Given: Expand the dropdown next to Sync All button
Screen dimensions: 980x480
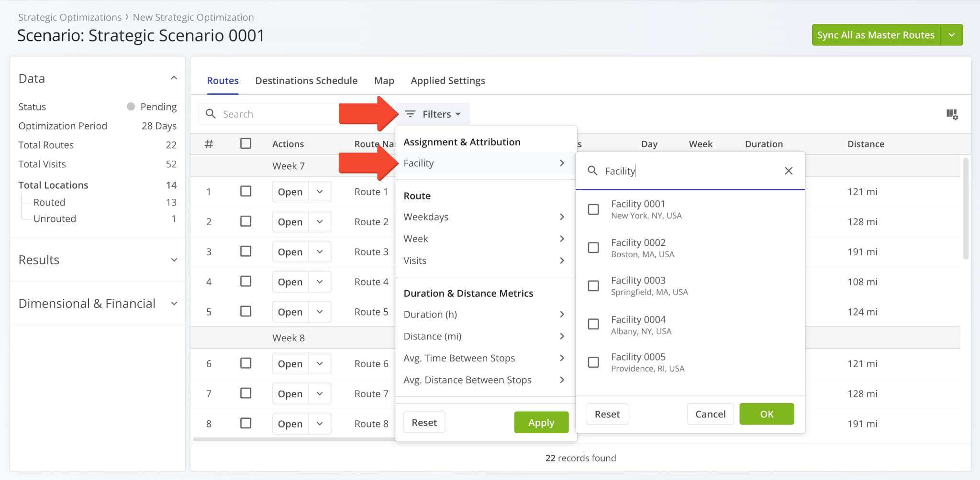Looking at the screenshot, I should click(952, 34).
